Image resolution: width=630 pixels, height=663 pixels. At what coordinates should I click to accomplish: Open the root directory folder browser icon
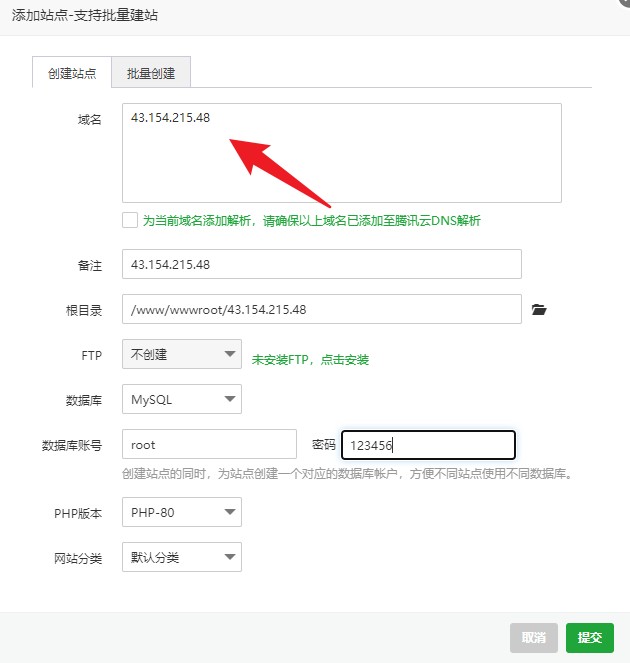(x=539, y=310)
